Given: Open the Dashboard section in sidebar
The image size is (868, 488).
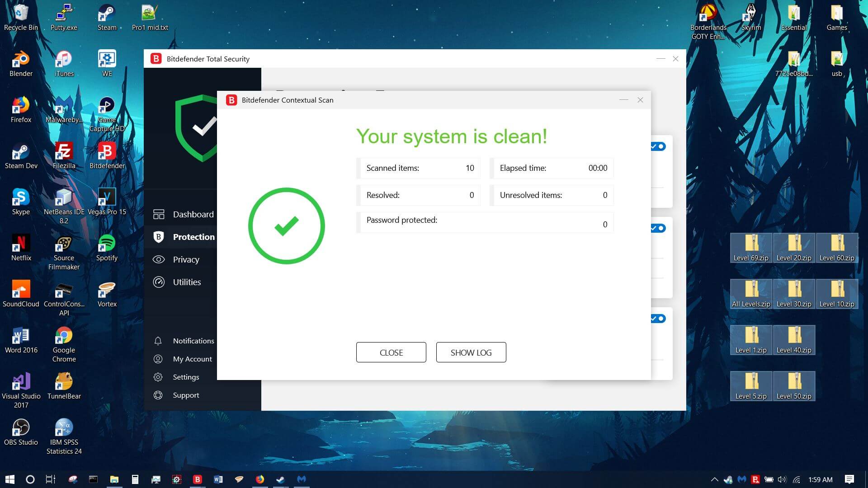Looking at the screenshot, I should pyautogui.click(x=193, y=214).
